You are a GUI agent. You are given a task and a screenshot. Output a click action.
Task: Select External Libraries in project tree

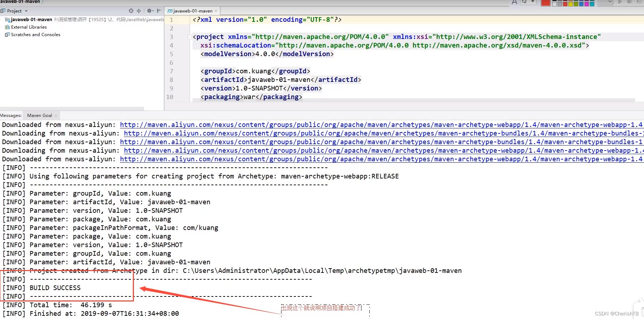point(29,27)
